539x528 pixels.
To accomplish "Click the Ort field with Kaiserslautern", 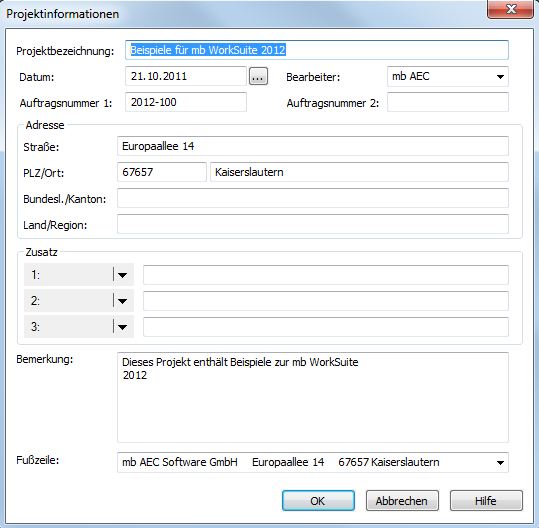I will click(x=359, y=172).
